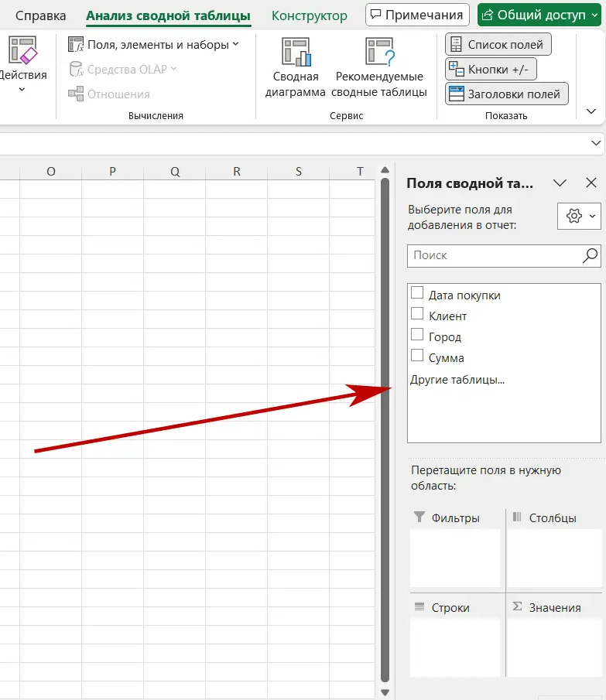The image size is (606, 700).
Task: Select column Q header
Action: coord(175,172)
